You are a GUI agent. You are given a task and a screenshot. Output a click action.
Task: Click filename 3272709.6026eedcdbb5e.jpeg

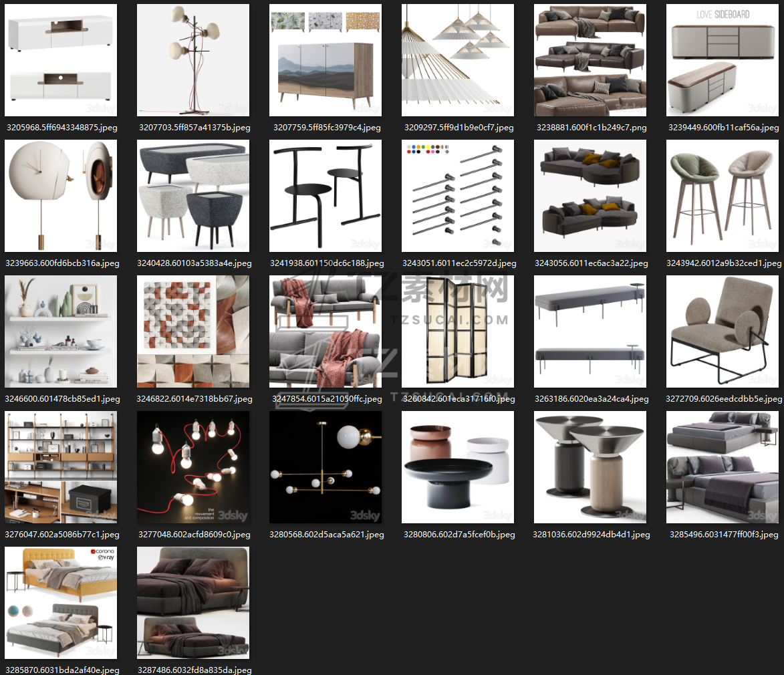(723, 399)
